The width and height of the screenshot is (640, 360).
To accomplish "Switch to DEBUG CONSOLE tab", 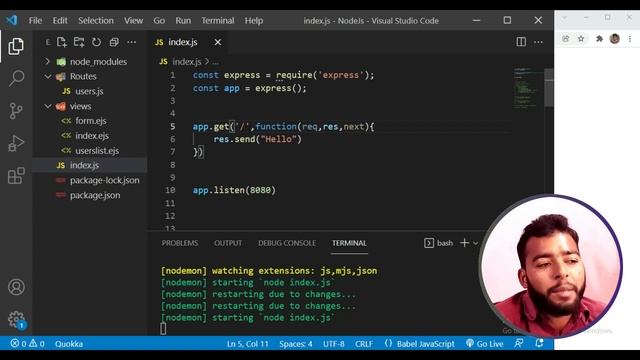I will (287, 243).
